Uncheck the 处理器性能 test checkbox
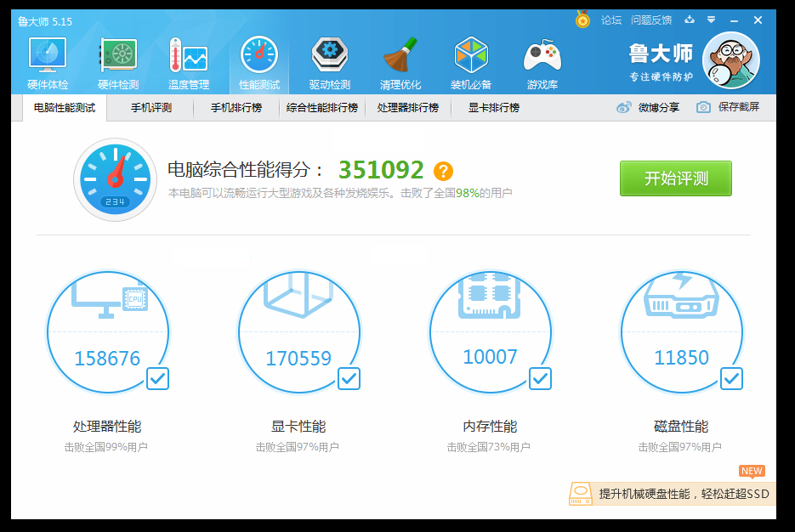Viewport: 795px width, 532px height. [x=157, y=378]
